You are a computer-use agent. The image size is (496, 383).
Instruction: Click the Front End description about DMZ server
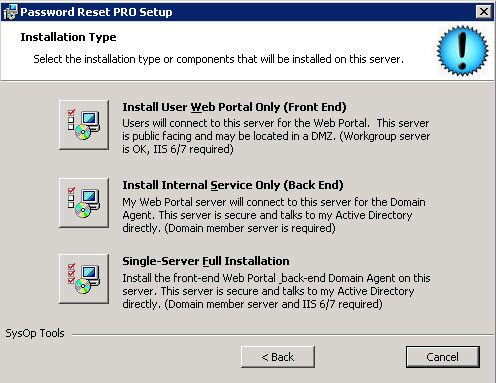[x=276, y=136]
